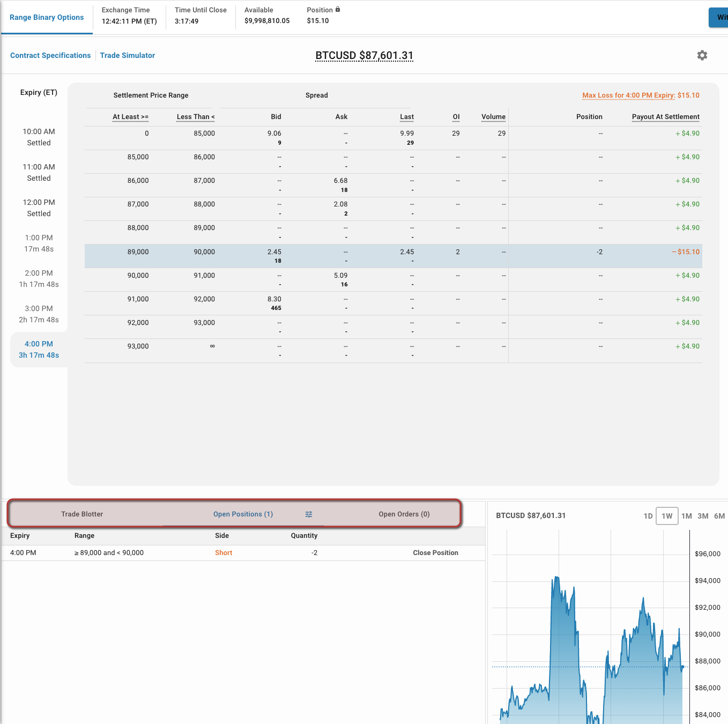
Task: Open the Contract Specifications link
Action: [x=50, y=55]
